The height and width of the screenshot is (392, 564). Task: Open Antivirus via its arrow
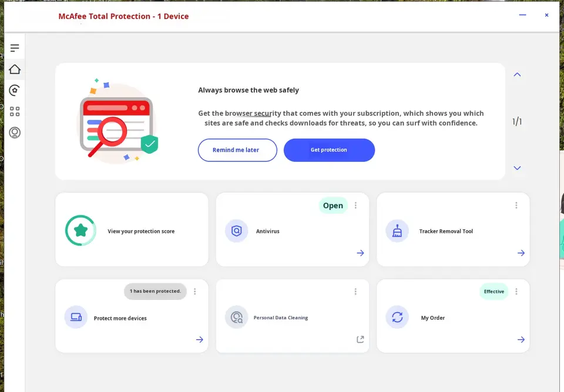coord(360,253)
